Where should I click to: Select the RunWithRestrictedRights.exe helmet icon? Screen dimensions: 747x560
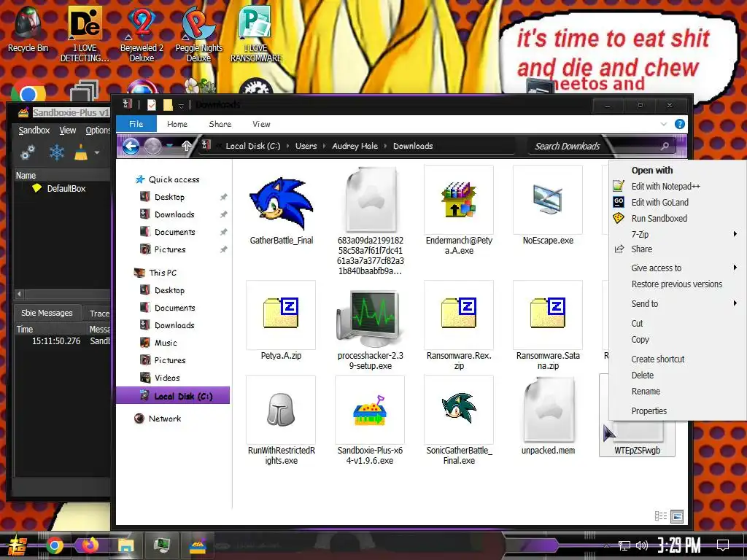tap(281, 410)
